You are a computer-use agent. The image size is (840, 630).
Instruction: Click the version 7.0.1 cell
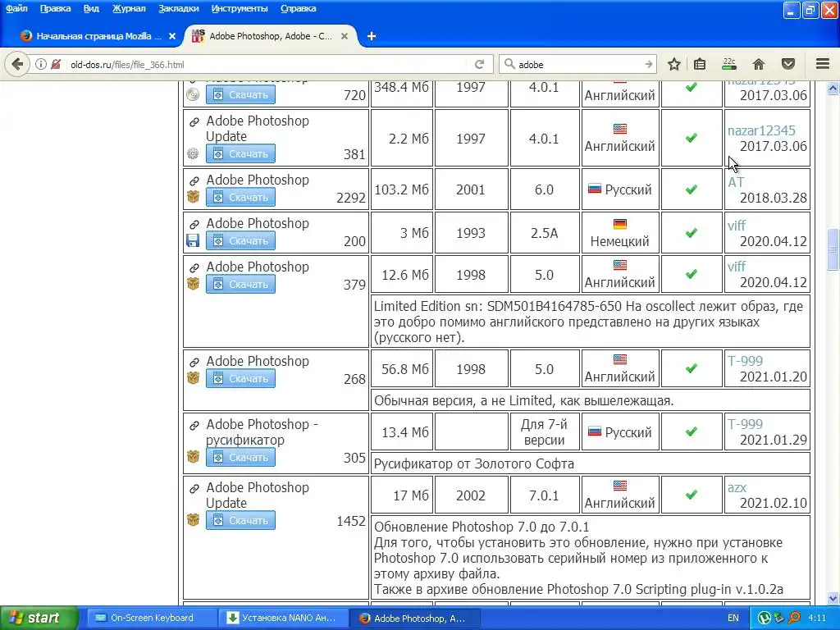[544, 495]
